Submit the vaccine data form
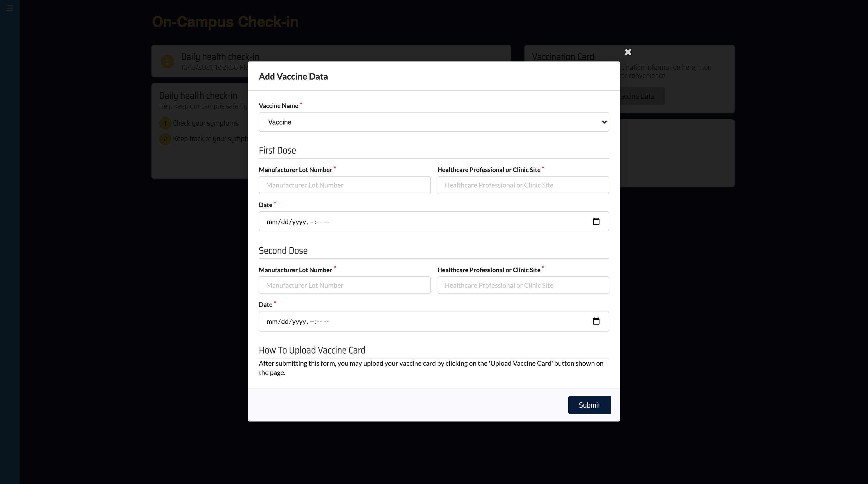The image size is (868, 484). [589, 405]
